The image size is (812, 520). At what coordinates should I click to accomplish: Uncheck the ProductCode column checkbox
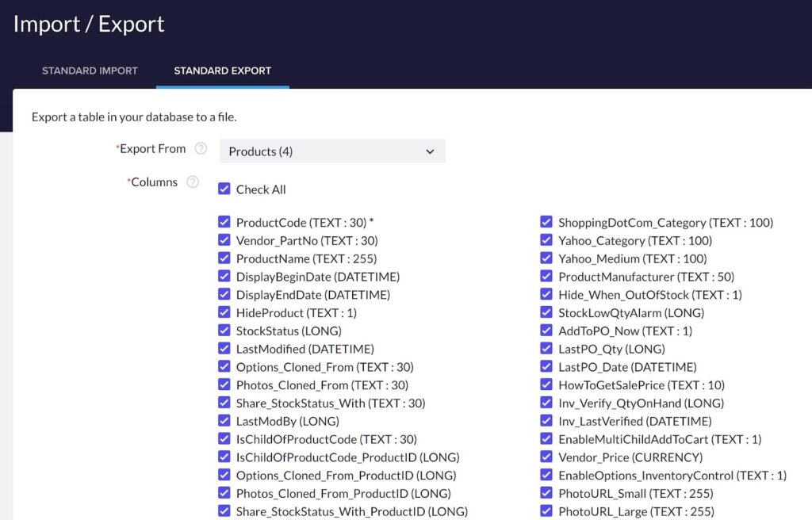(x=224, y=223)
